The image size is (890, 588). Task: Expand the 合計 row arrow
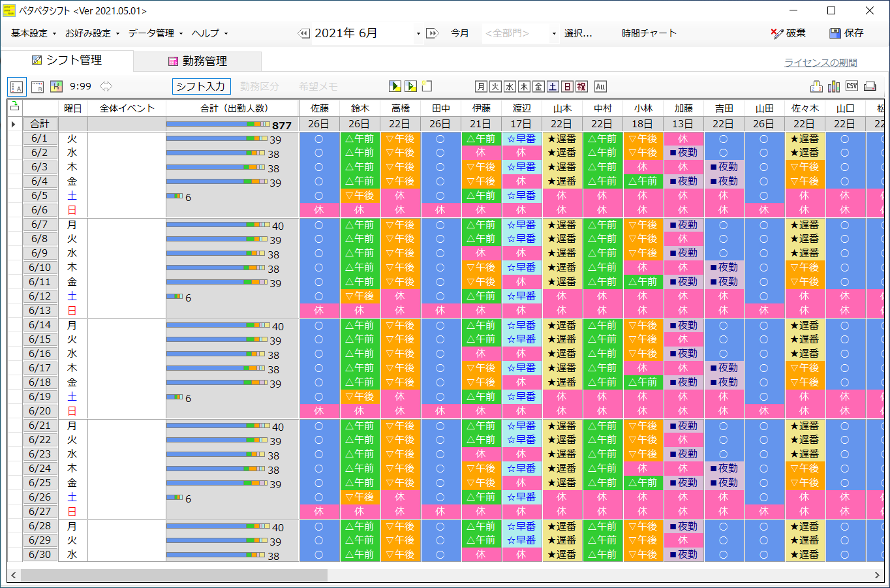pyautogui.click(x=13, y=124)
